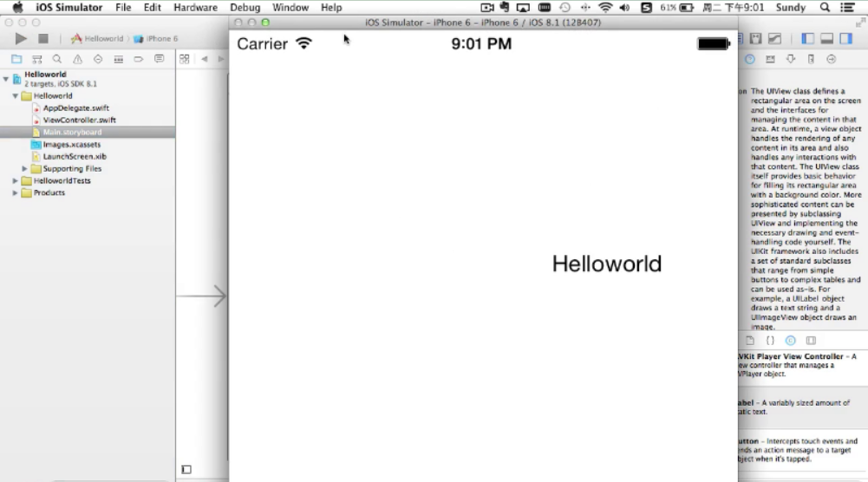
Task: Show the Attributes inspector
Action: (x=791, y=59)
